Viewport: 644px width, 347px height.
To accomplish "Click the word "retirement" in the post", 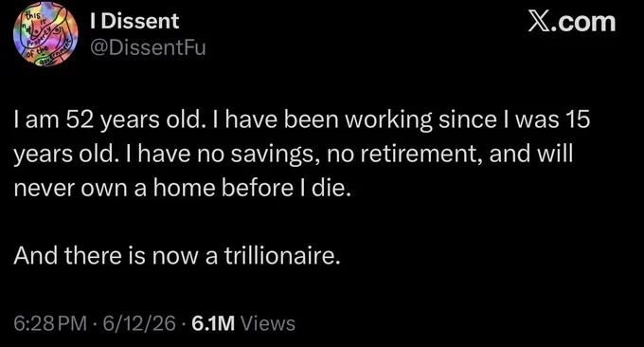I will coord(421,154).
